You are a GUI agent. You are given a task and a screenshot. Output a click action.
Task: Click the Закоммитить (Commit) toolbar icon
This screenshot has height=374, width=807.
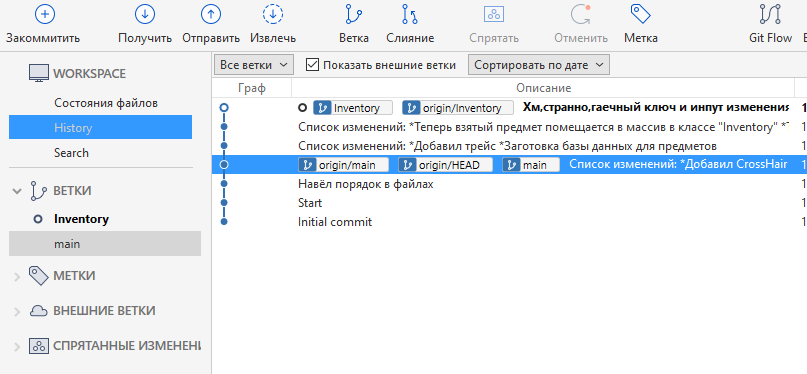coord(45,14)
